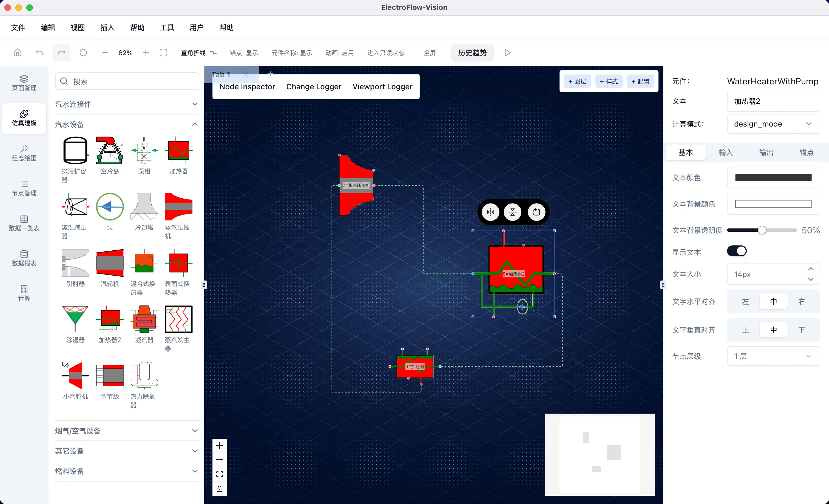Select the 除湿器 component icon
The width and height of the screenshot is (829, 504).
pyautogui.click(x=75, y=319)
